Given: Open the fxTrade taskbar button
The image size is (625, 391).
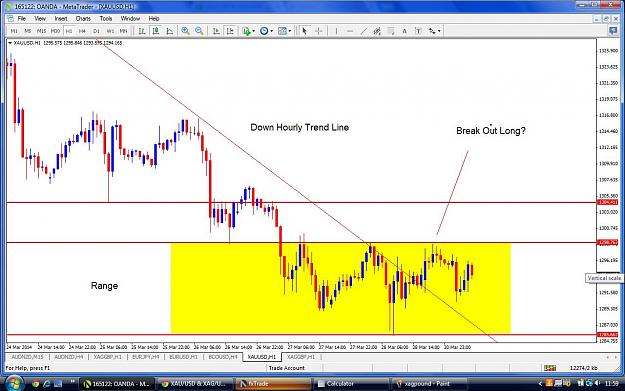Looking at the screenshot, I should click(273, 383).
